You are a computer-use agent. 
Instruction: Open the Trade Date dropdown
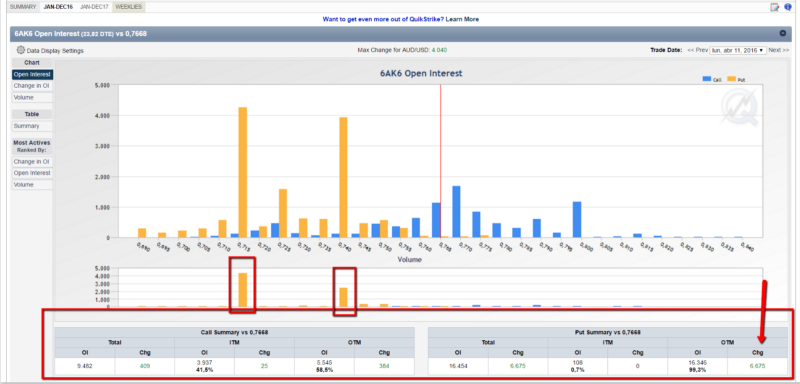(738, 50)
